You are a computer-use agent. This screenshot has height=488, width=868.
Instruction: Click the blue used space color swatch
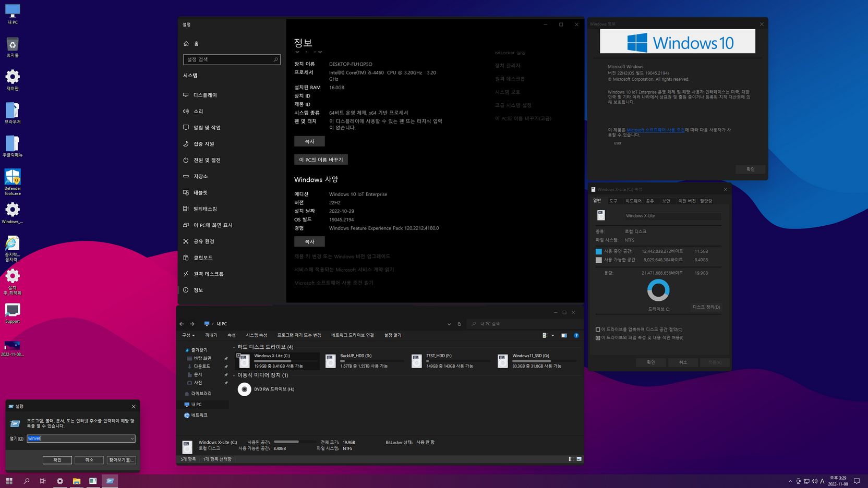pos(599,251)
